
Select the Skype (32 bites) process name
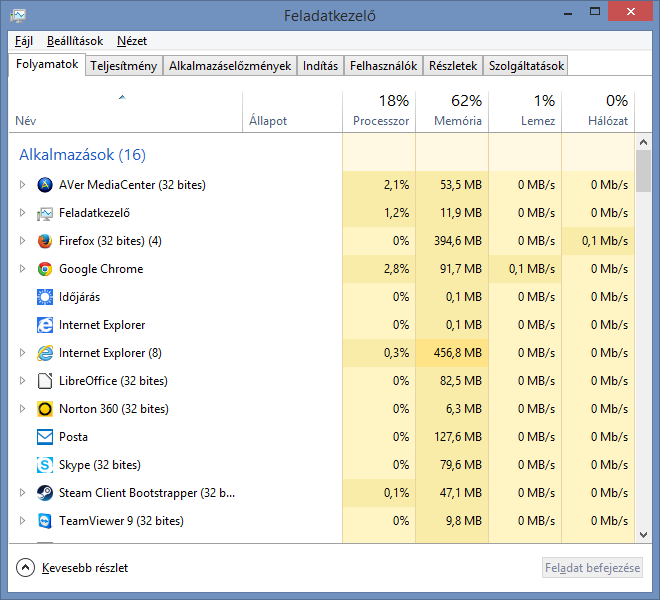[100, 465]
